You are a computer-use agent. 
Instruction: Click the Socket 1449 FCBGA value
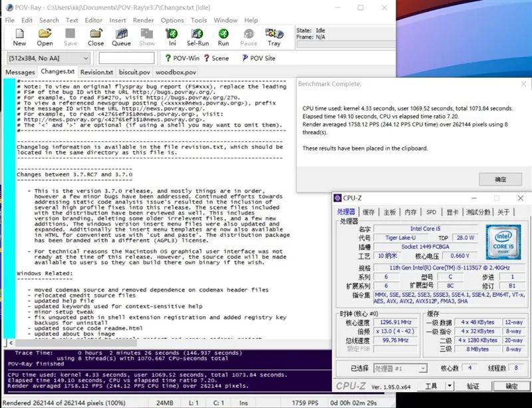click(x=425, y=247)
